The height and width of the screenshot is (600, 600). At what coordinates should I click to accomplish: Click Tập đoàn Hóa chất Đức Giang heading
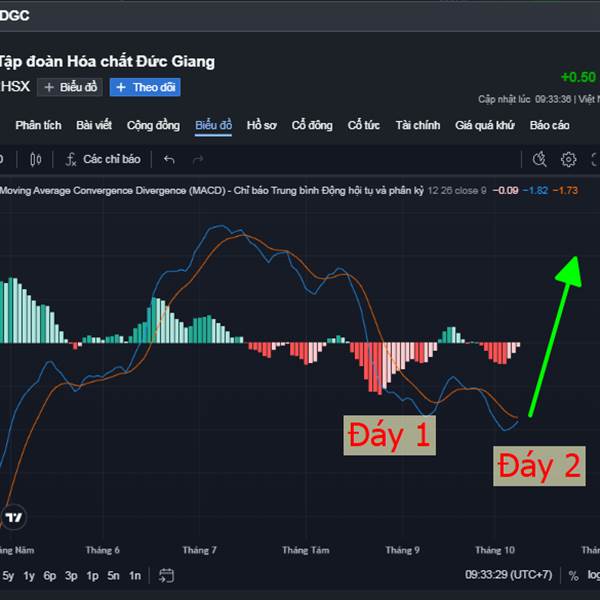pyautogui.click(x=107, y=61)
